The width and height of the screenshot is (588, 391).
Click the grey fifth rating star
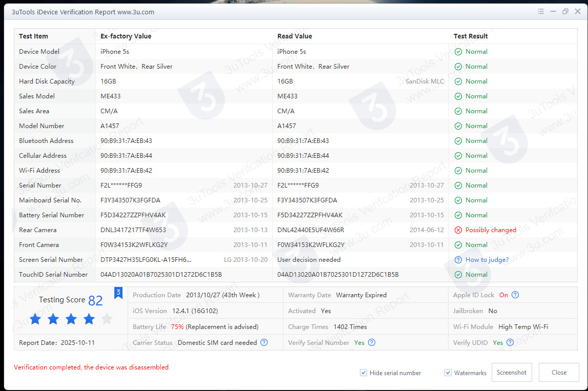(107, 319)
